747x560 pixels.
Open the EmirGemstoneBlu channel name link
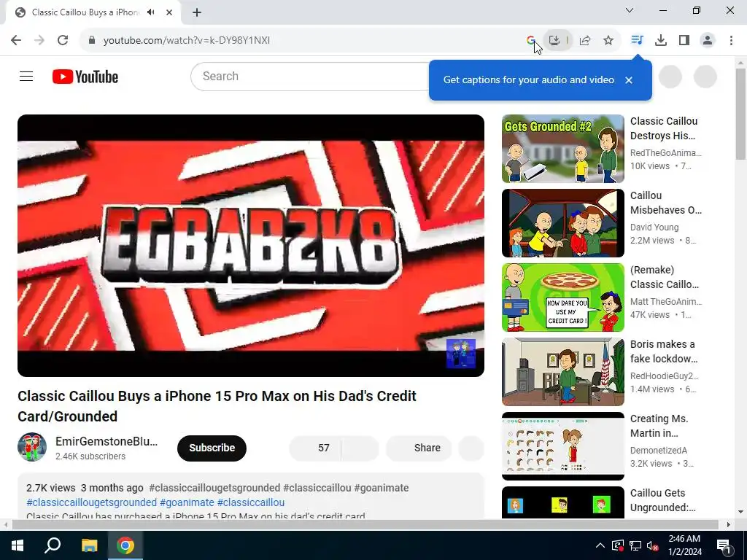(x=107, y=441)
